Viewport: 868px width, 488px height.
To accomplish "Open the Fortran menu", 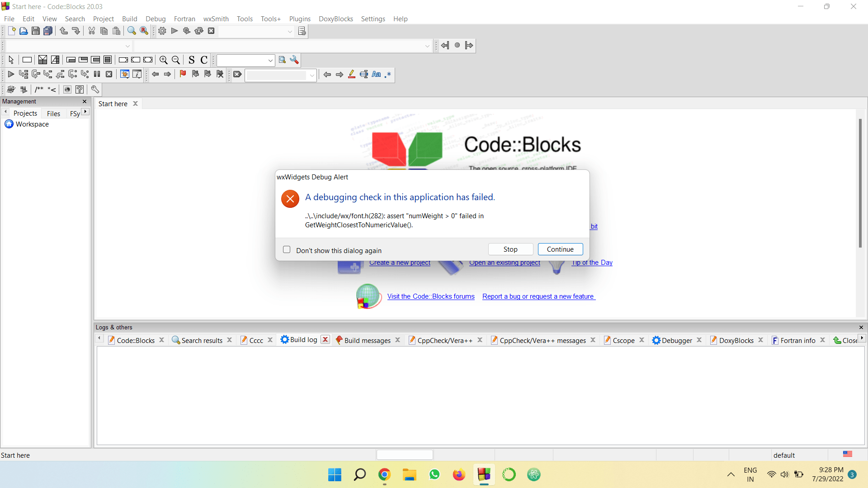I will pyautogui.click(x=184, y=19).
